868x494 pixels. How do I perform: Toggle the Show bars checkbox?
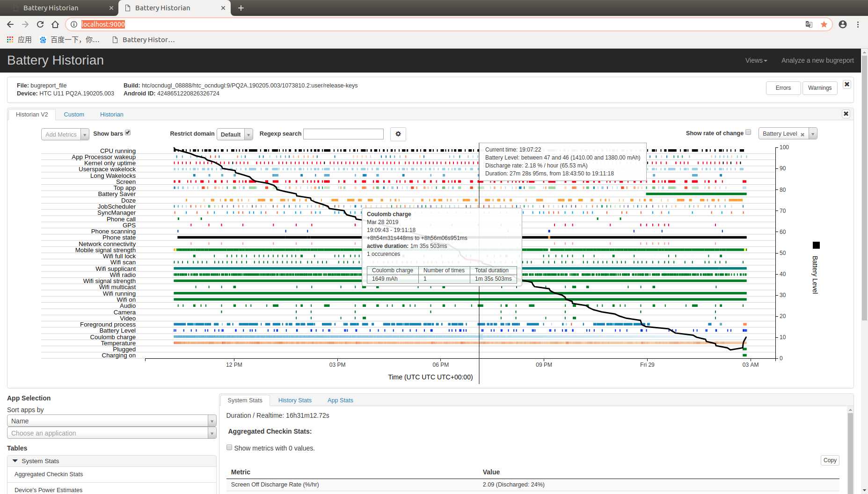point(128,132)
